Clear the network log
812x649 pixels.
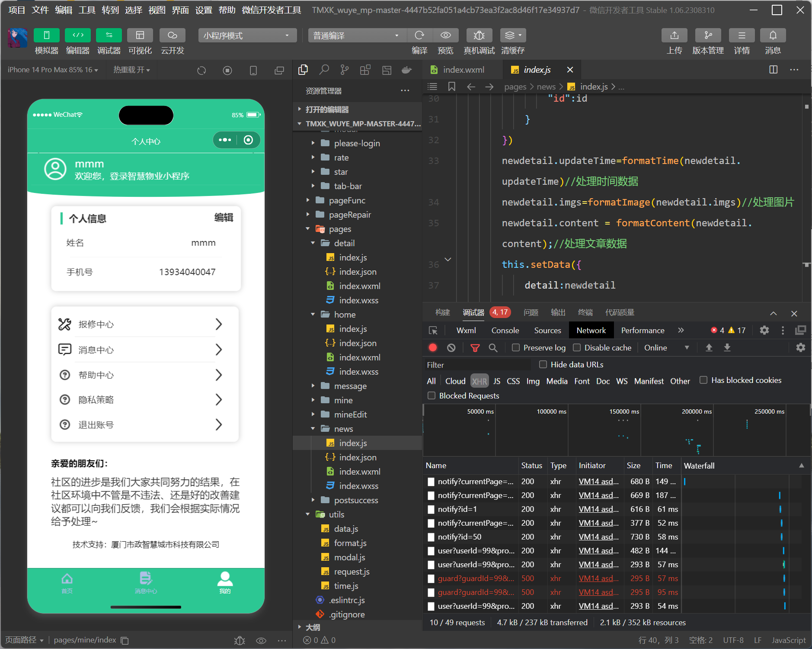click(451, 347)
